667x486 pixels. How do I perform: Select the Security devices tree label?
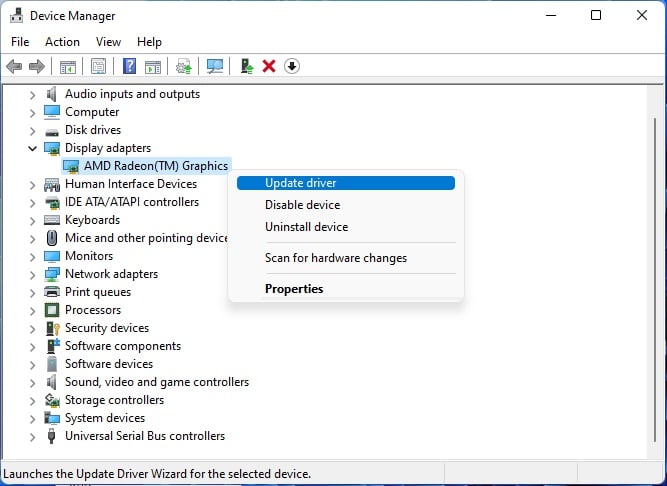click(107, 328)
